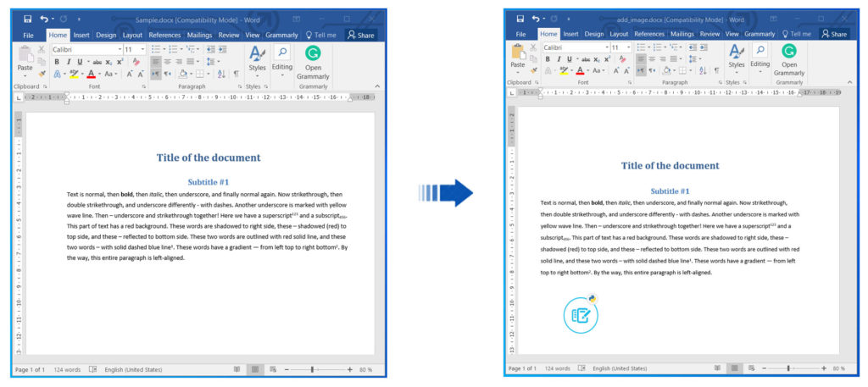Click inserted image in add_image.docx document

[x=581, y=314]
